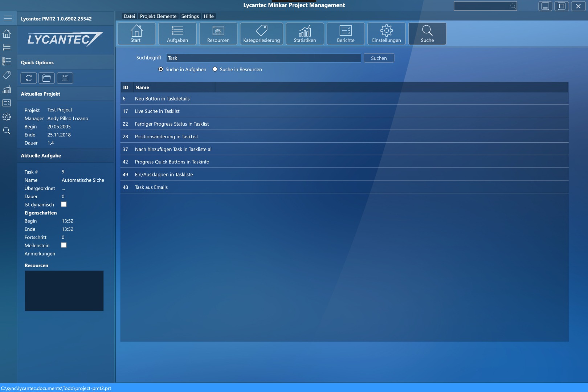Click the refresh quick option button
This screenshot has width=588, height=392.
pos(29,78)
